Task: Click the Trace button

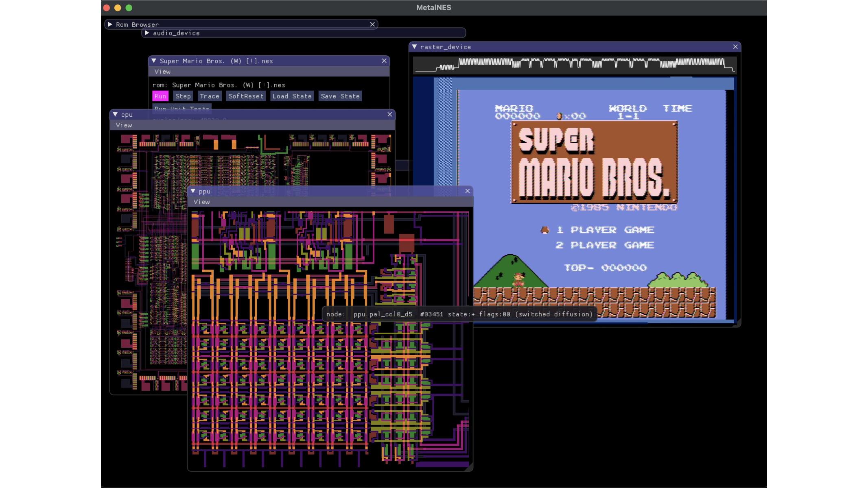Action: pyautogui.click(x=210, y=96)
